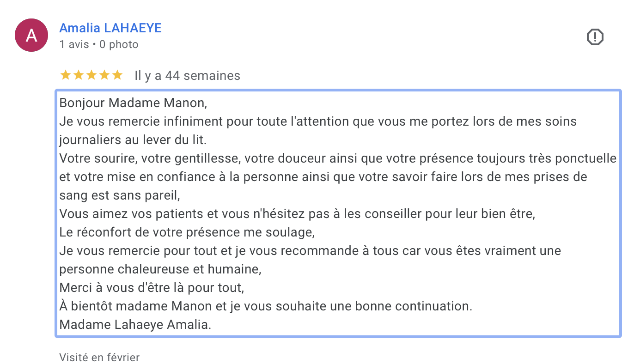Viewport: 634px width, 364px height.
Task: Click the line starting "À bientôt madame Manon"
Action: click(x=266, y=306)
